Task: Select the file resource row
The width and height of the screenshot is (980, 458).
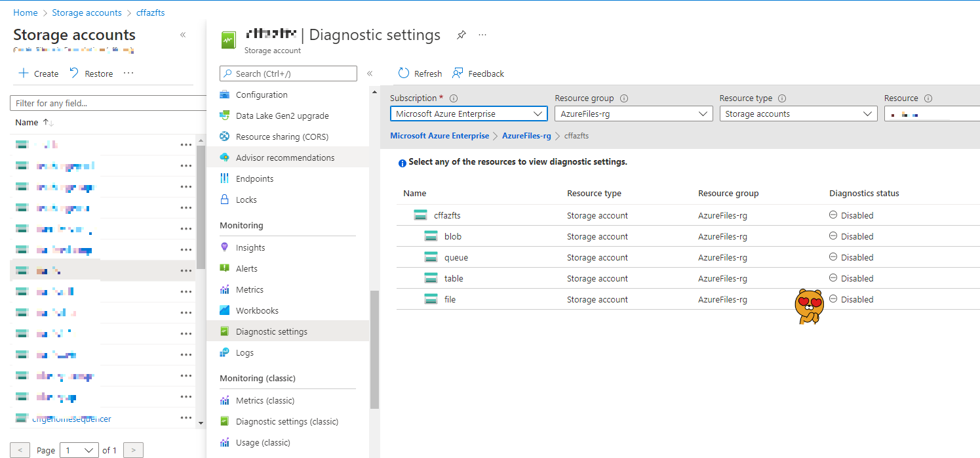Action: (688, 299)
